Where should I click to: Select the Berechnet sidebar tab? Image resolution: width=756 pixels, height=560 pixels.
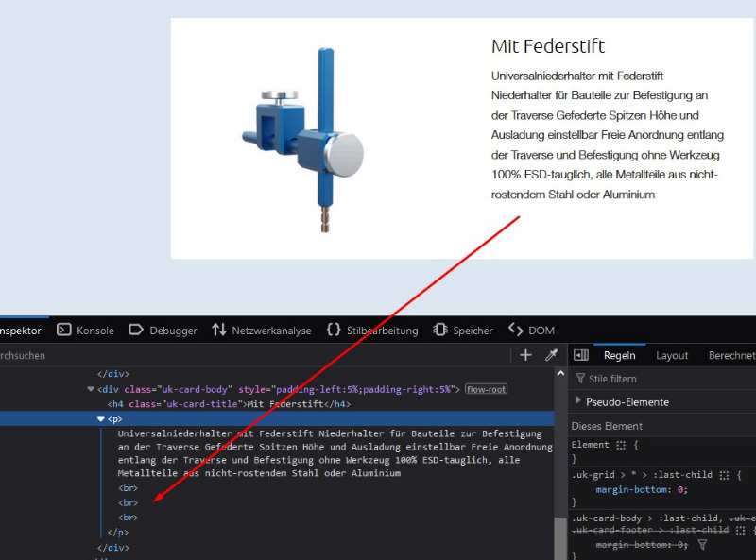(x=731, y=356)
